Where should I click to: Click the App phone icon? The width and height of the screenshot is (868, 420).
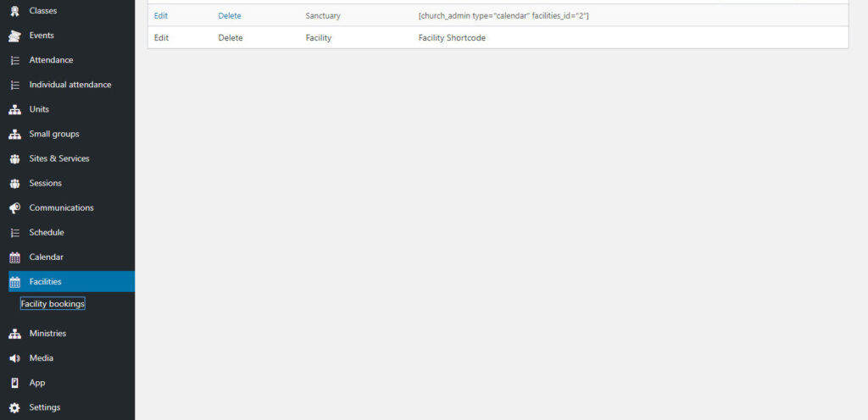click(14, 383)
